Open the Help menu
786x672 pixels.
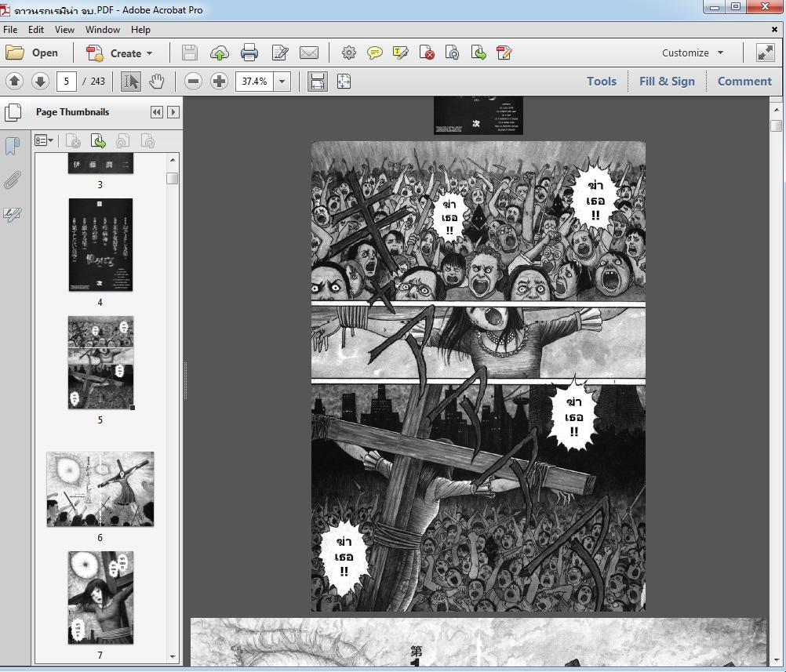(140, 30)
